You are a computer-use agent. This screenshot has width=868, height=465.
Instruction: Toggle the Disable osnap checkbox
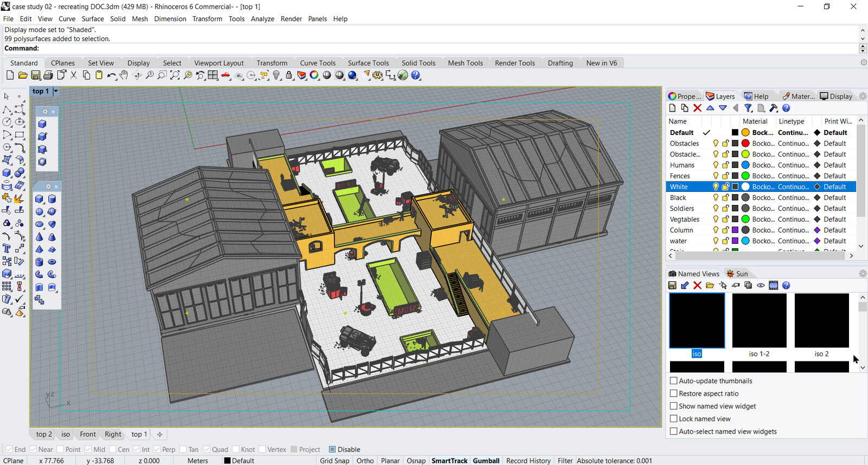pyautogui.click(x=333, y=449)
